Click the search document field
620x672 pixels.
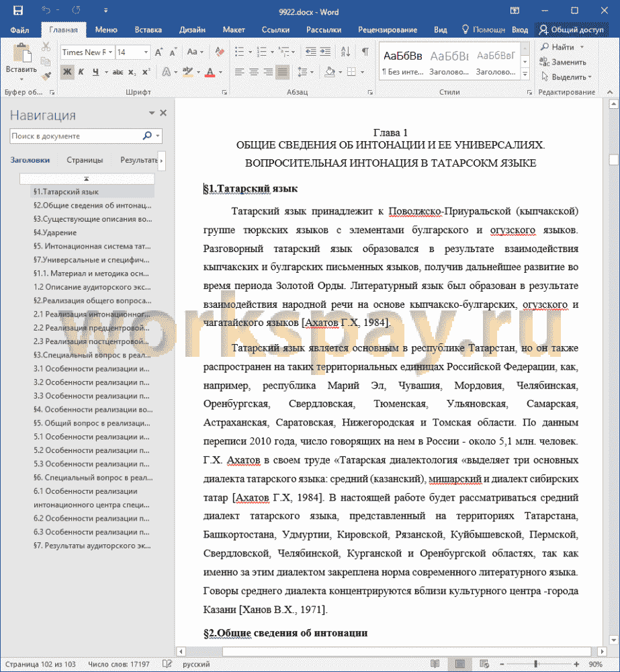coord(75,136)
